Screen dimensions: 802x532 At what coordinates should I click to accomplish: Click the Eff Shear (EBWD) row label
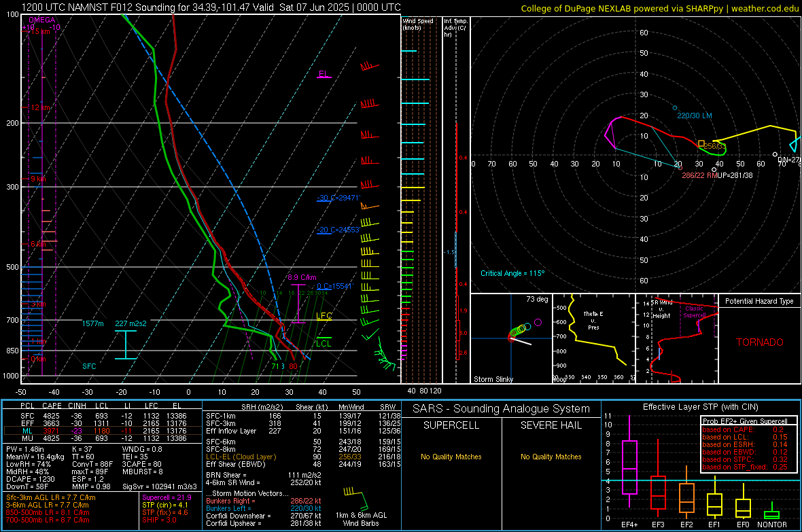pyautogui.click(x=236, y=465)
